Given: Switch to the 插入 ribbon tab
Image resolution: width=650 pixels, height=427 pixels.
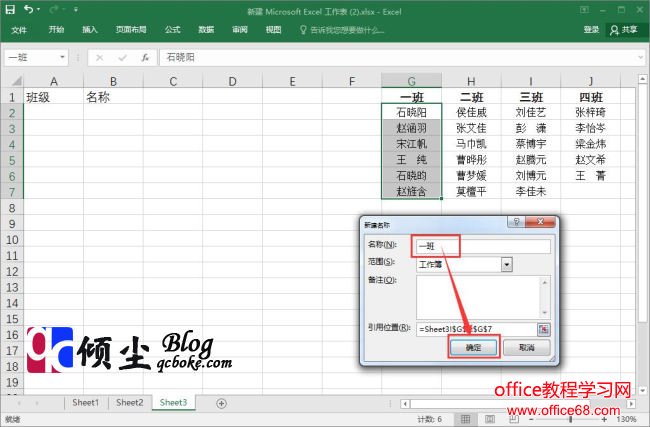Looking at the screenshot, I should pyautogui.click(x=90, y=30).
